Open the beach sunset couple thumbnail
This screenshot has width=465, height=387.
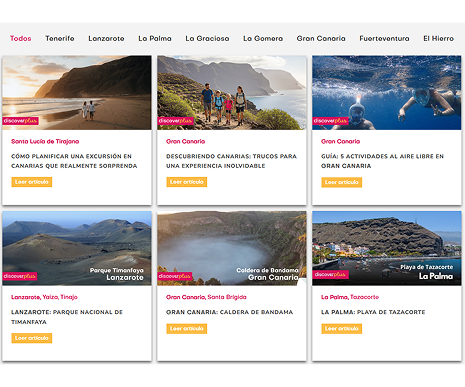[77, 92]
